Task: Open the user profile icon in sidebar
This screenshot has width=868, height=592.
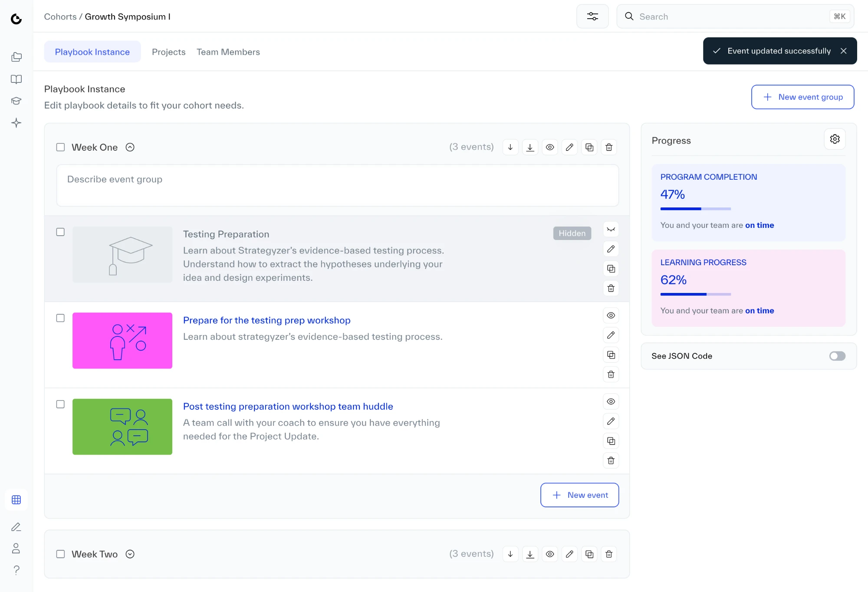Action: pos(16,549)
